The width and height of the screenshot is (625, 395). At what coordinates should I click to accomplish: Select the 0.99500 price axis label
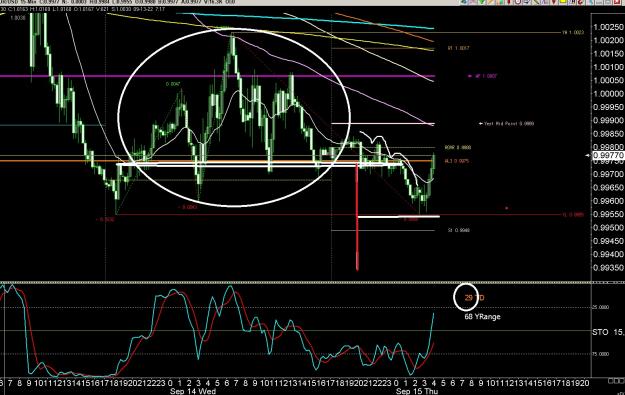(609, 228)
